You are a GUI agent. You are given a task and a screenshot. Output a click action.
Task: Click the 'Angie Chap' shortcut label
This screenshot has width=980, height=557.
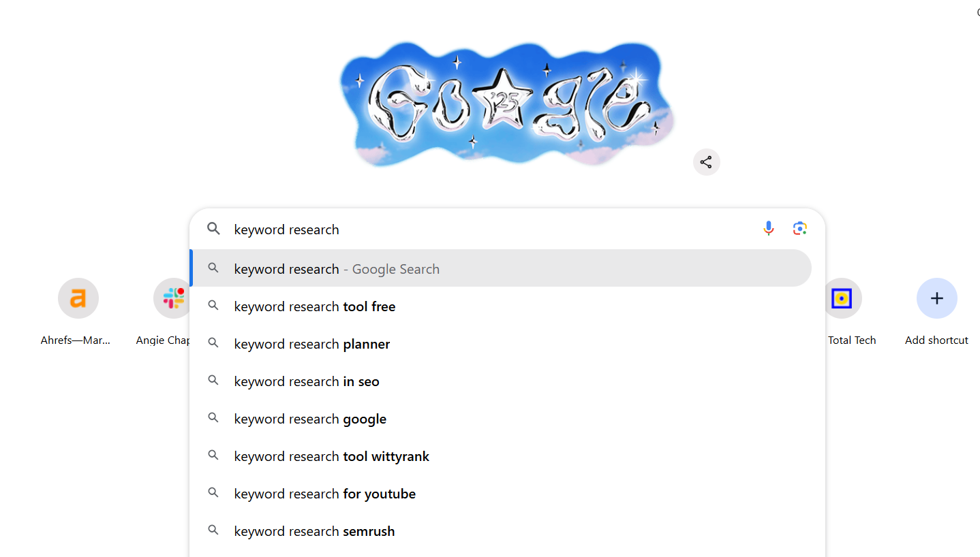[163, 340]
